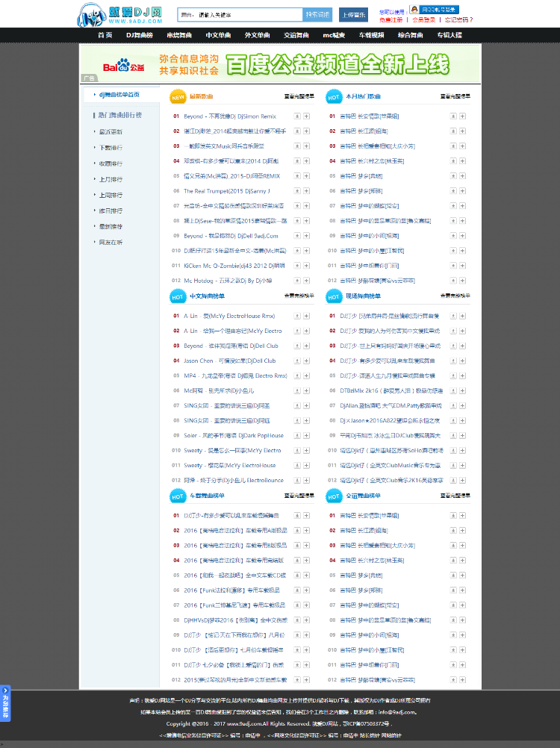Add 'Beyond - 不再犹豫' DjSimon Remix with plus icon
560x748 pixels.
[x=306, y=116]
